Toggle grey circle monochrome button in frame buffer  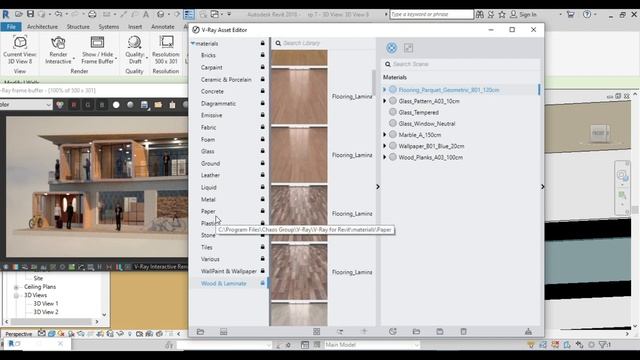click(130, 105)
